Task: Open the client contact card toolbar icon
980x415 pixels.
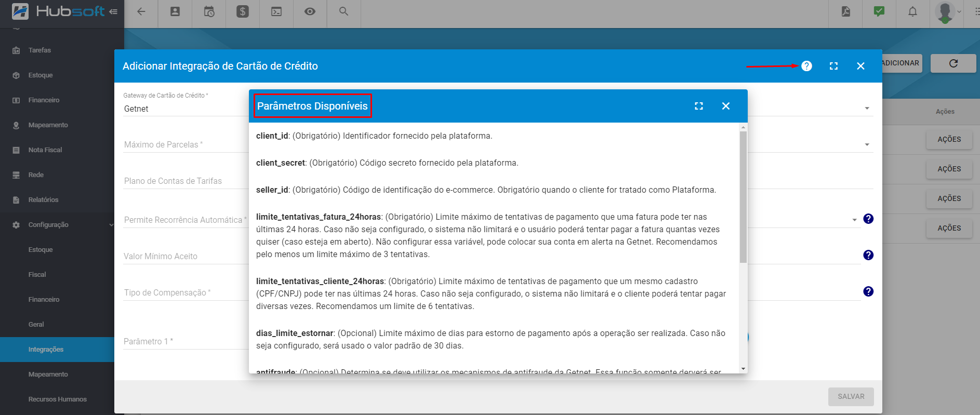Action: (x=175, y=11)
